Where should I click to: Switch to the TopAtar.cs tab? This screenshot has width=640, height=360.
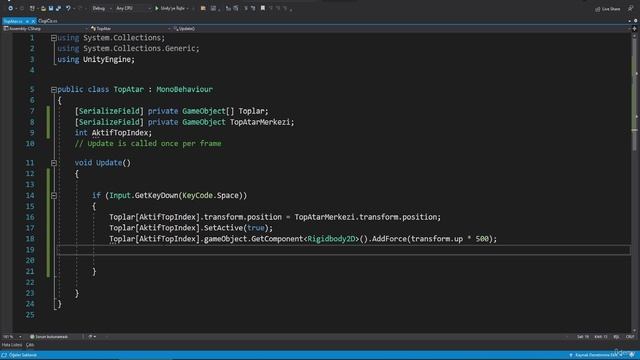coord(13,21)
